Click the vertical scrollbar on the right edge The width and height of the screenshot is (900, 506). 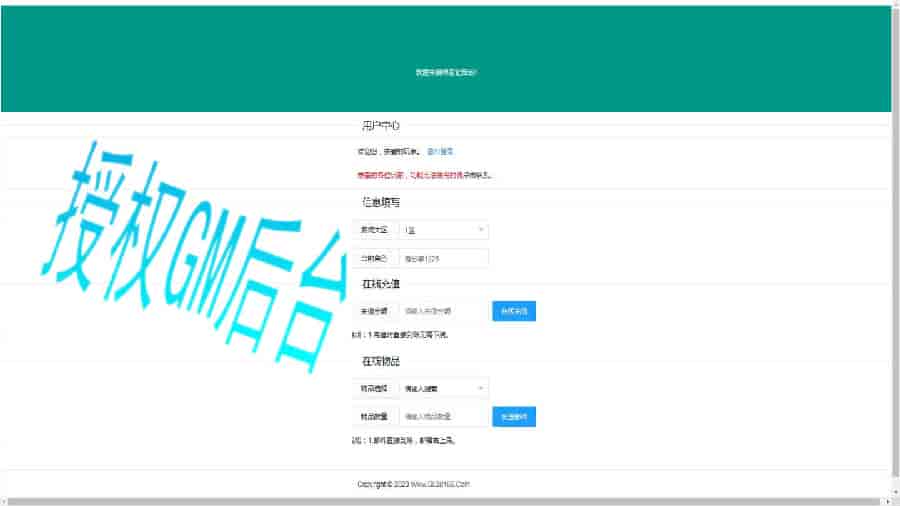click(895, 250)
